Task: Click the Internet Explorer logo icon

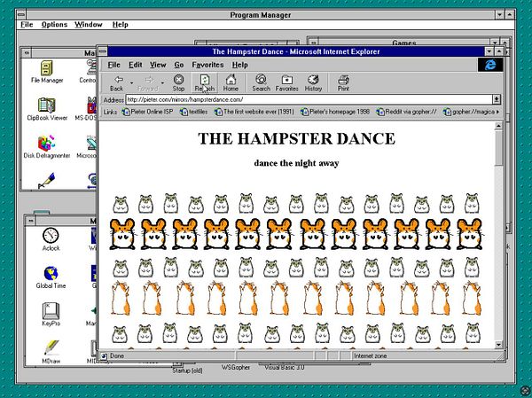Action: tap(490, 65)
